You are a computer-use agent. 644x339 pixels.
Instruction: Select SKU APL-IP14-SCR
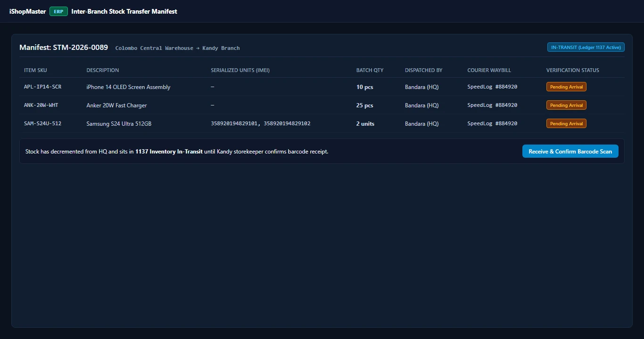[43, 87]
